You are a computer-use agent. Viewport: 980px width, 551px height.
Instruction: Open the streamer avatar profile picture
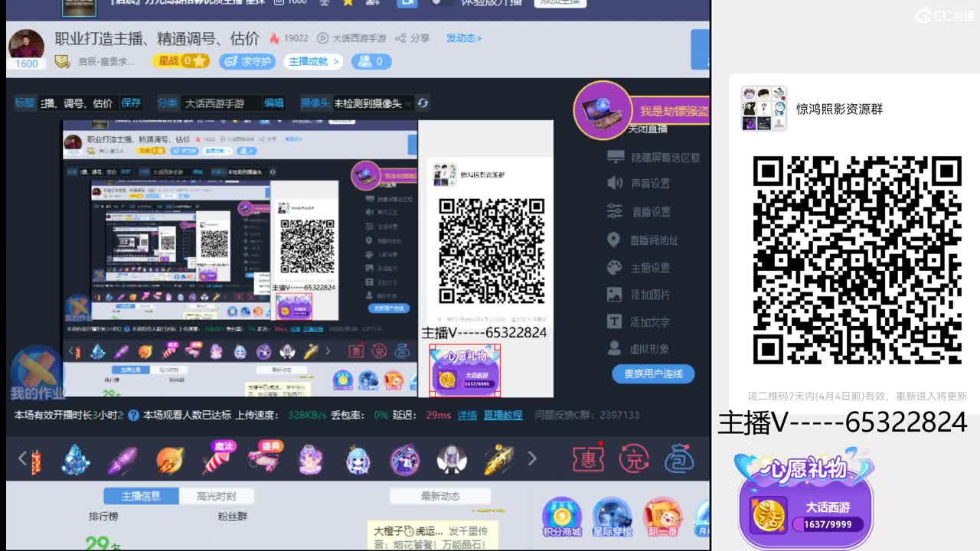tap(26, 44)
